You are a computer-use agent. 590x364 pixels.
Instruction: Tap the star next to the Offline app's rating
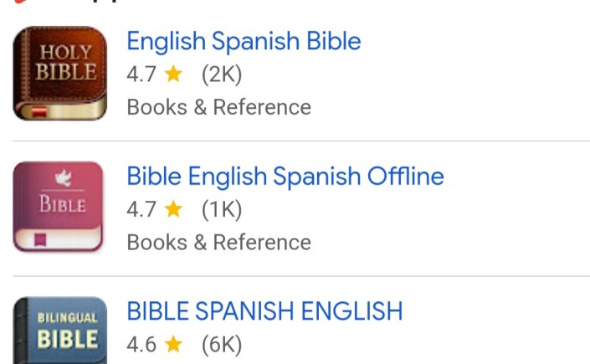(x=173, y=208)
